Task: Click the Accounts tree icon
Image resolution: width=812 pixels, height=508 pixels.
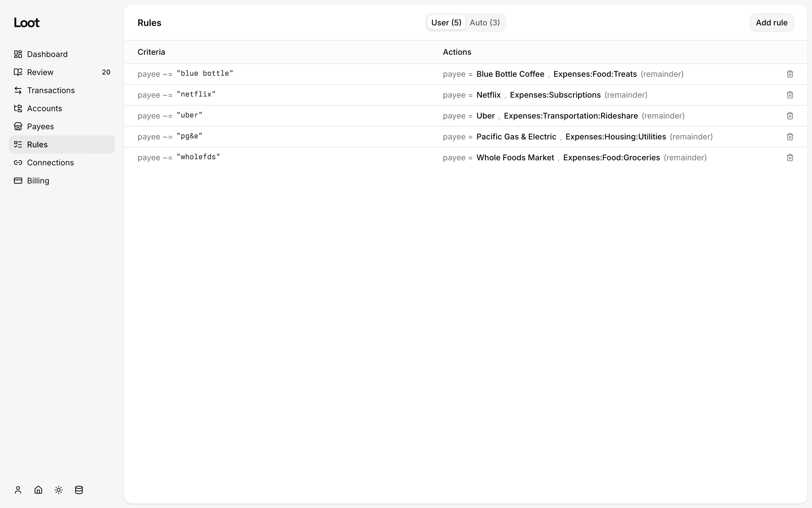Action: (18, 109)
